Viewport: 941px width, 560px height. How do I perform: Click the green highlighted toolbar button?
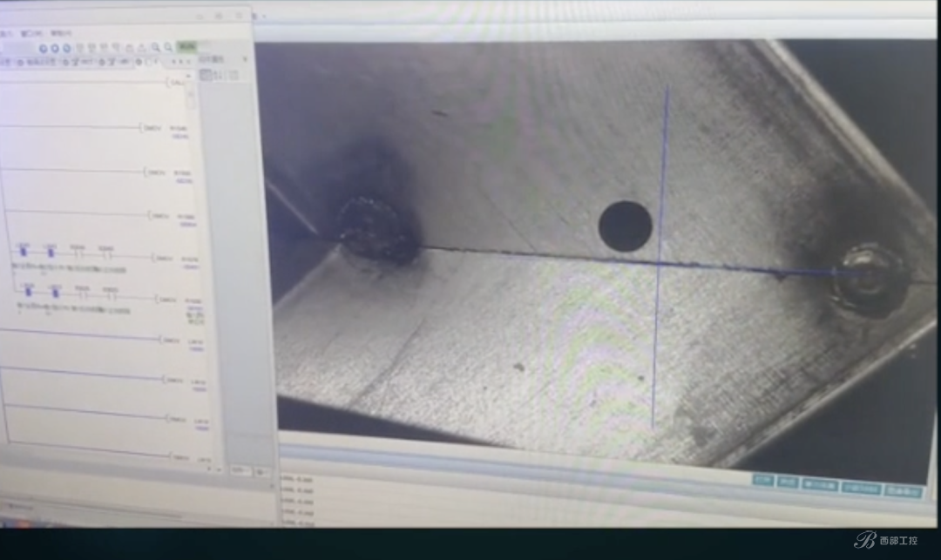pos(188,46)
